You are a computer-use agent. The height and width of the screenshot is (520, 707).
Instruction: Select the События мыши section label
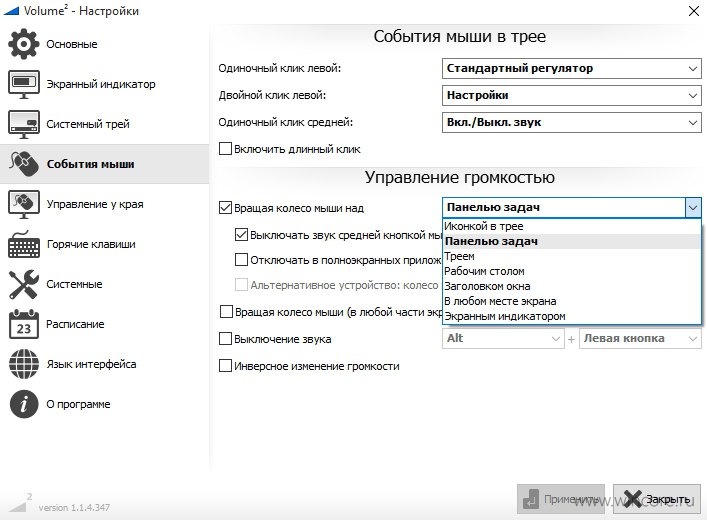pos(90,164)
